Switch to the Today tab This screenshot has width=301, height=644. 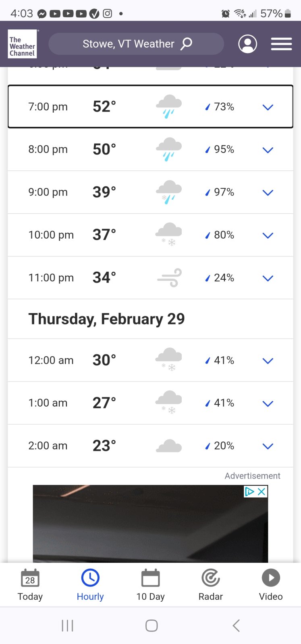[x=30, y=585]
